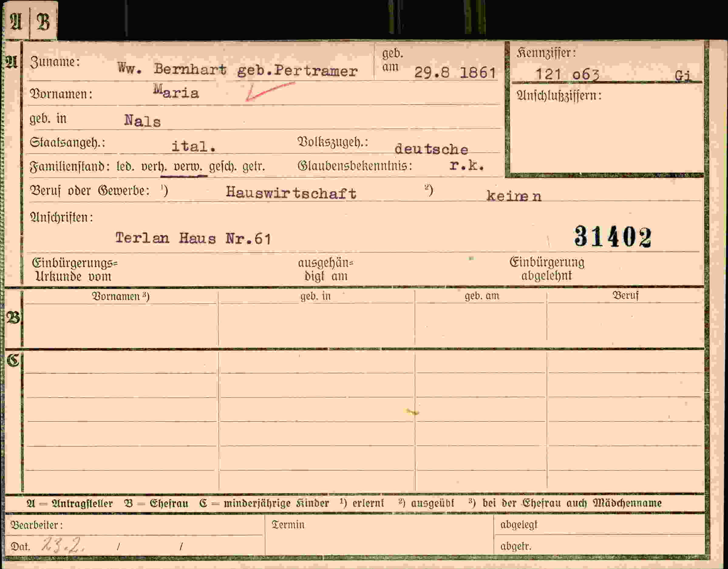Viewport: 728px width, 569px height.
Task: Click the 'Familienstand:' label
Action: (x=70, y=166)
